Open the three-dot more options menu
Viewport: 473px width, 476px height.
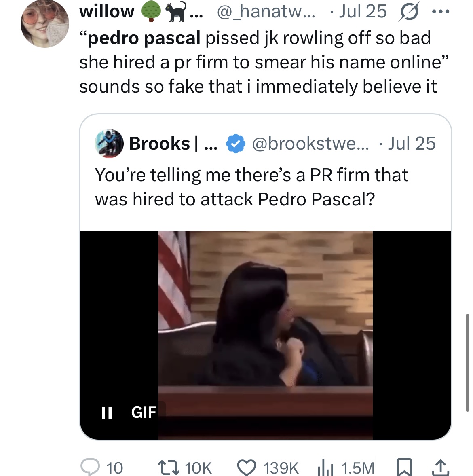440,12
